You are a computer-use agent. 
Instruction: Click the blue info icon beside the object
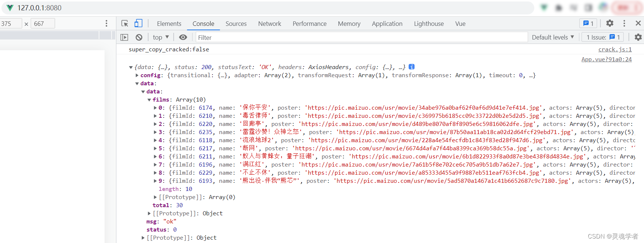412,67
